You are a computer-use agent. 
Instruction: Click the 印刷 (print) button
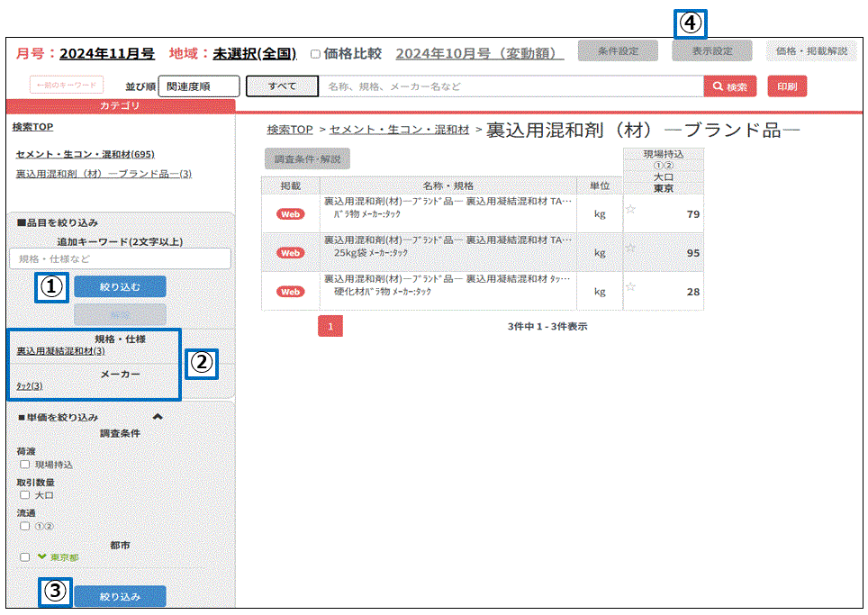(786, 86)
